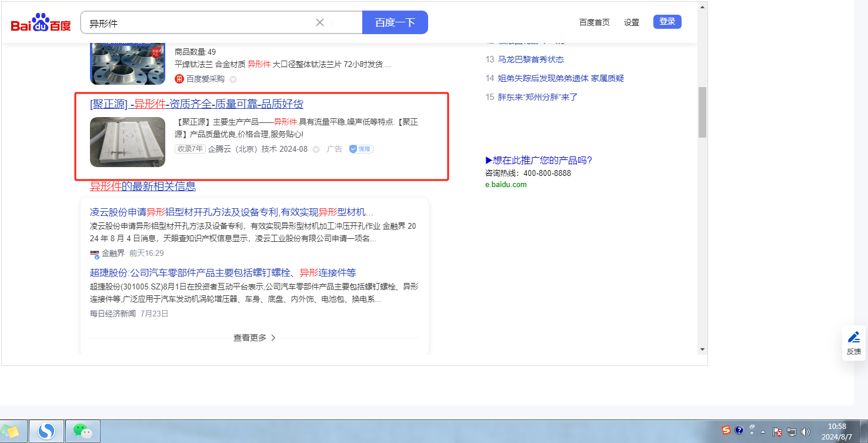Click the Sogou input method tray icon
This screenshot has width=868, height=443.
click(727, 431)
